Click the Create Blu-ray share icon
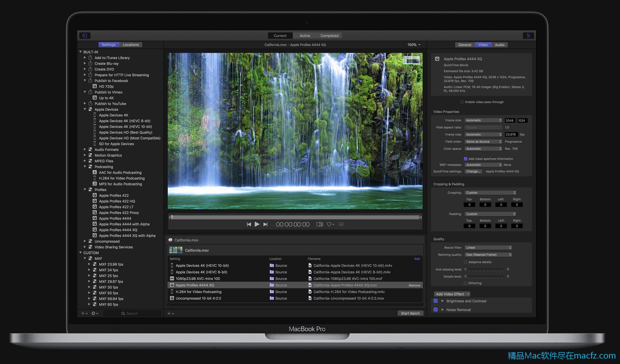 [90, 63]
